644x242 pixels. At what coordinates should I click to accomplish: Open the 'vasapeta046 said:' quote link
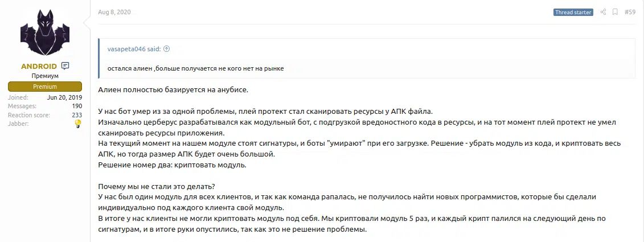click(x=134, y=49)
